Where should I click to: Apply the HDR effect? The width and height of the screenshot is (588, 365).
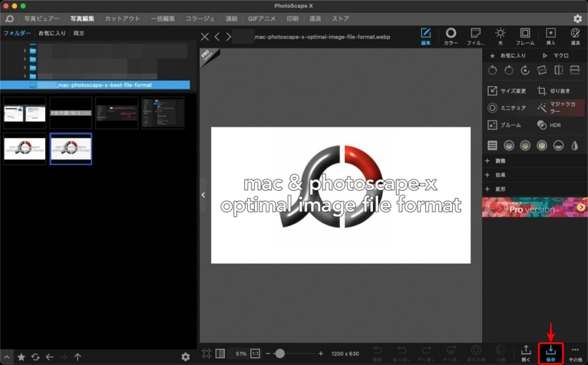pyautogui.click(x=549, y=125)
